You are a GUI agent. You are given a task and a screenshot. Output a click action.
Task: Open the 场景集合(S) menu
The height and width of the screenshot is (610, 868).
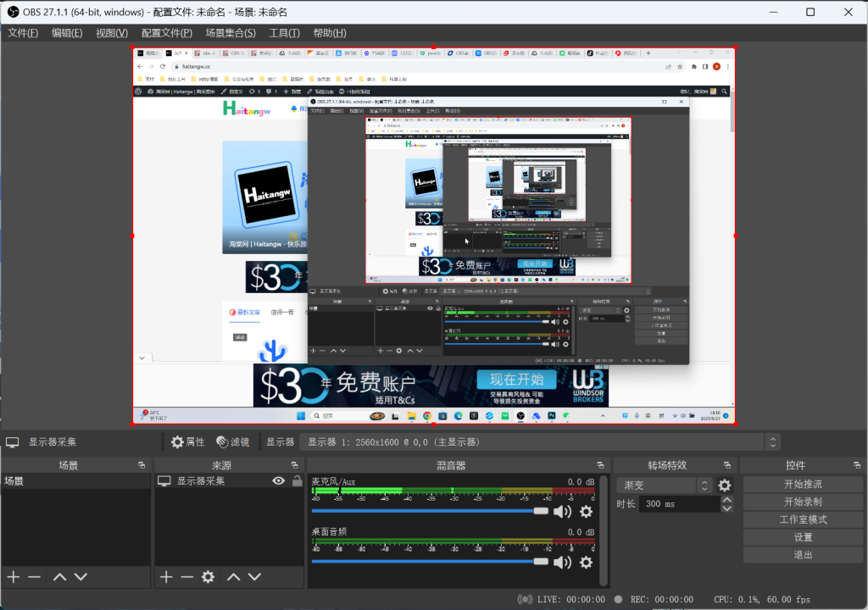pyautogui.click(x=230, y=33)
